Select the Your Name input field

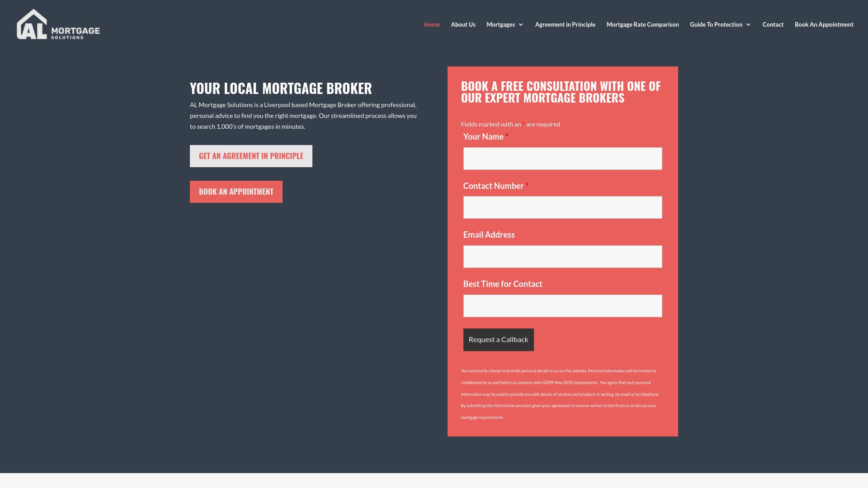[563, 159]
